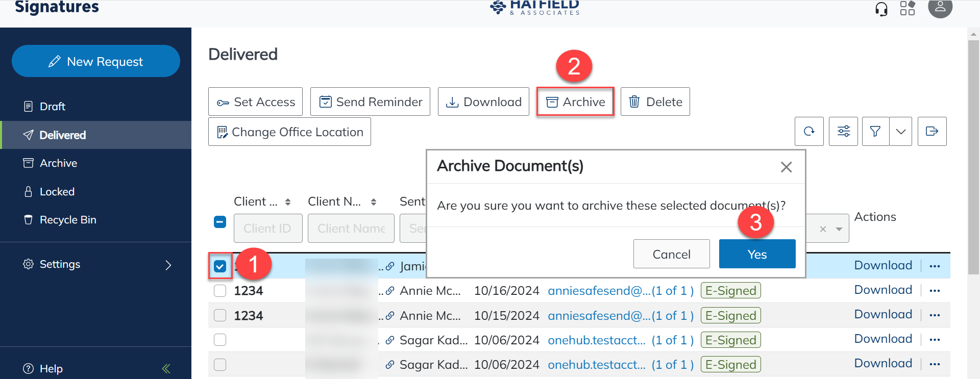Click Change Office Location button
The height and width of the screenshot is (379, 980).
point(289,132)
